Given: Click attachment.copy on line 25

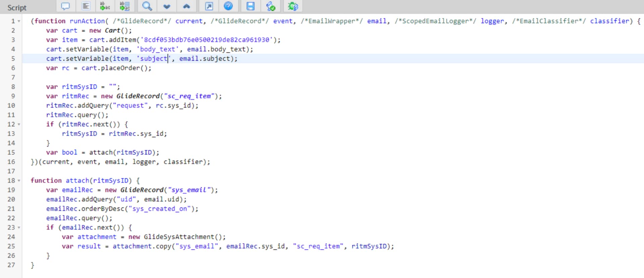Looking at the screenshot, I should [142, 246].
